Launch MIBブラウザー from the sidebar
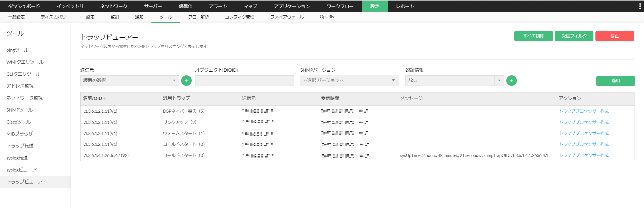The width and height of the screenshot is (644, 208). [22, 134]
